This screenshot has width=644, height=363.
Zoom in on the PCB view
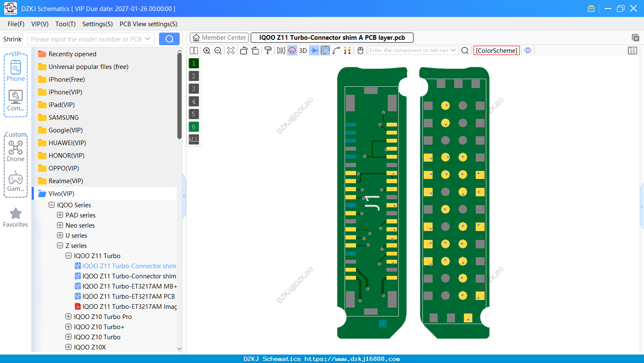pyautogui.click(x=207, y=50)
